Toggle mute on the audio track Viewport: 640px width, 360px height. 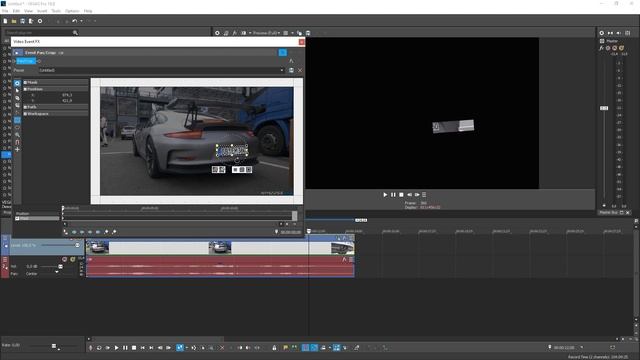[64, 260]
